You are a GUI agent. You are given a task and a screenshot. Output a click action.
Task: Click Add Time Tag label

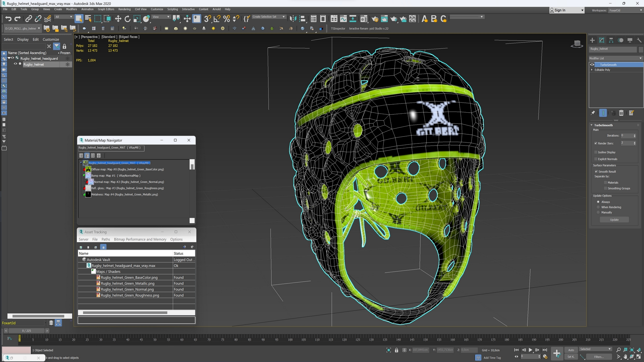click(x=492, y=358)
